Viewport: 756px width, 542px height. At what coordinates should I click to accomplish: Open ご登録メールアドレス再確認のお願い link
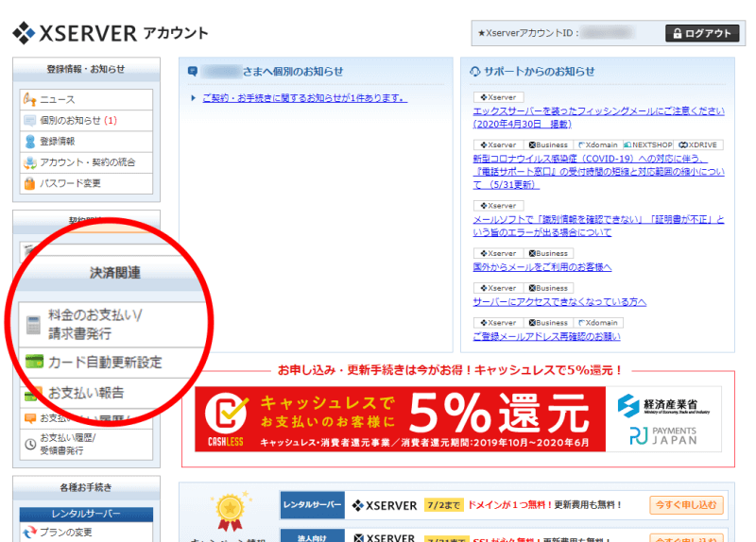click(x=546, y=336)
